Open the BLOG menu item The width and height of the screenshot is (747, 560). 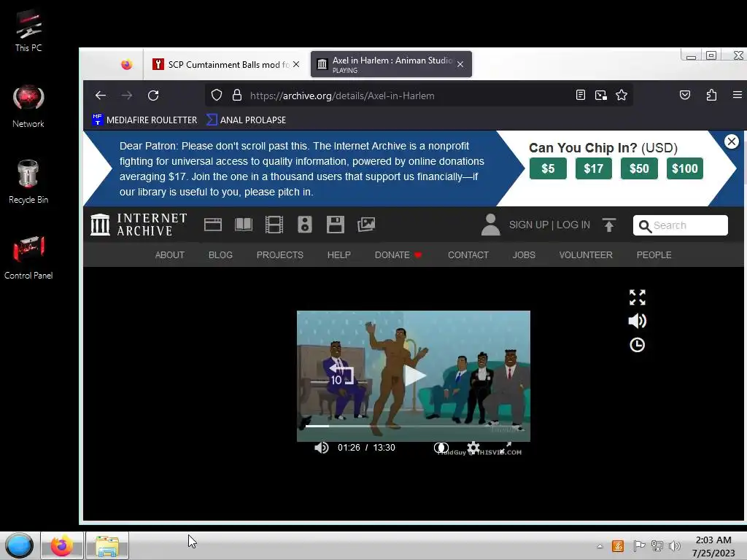click(220, 254)
